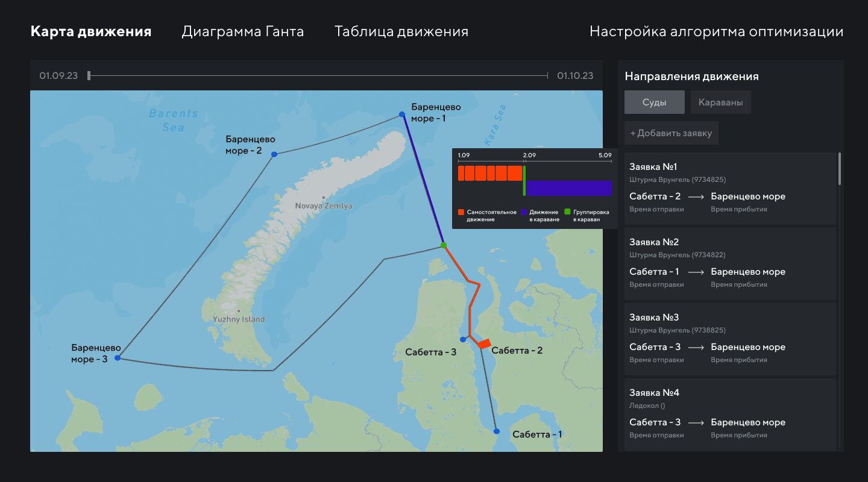Click the green Группировка в караван legend swatch
The width and height of the screenshot is (868, 482).
[x=567, y=212]
